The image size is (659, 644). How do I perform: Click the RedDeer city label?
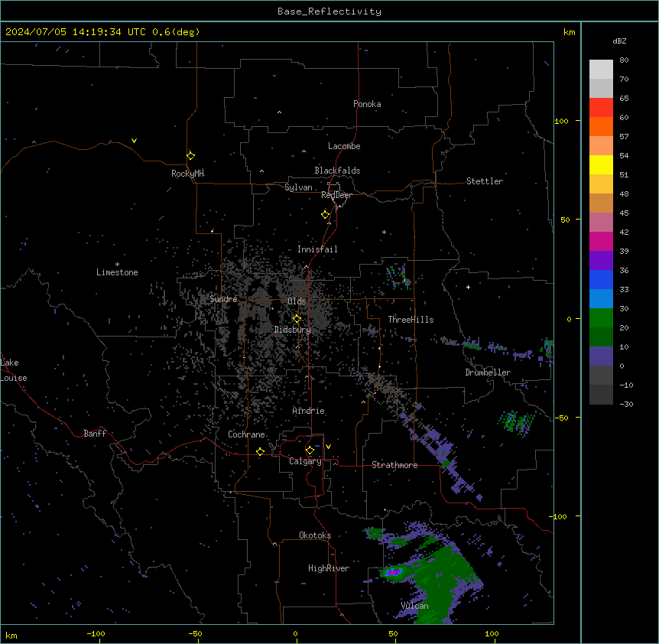coord(336,195)
